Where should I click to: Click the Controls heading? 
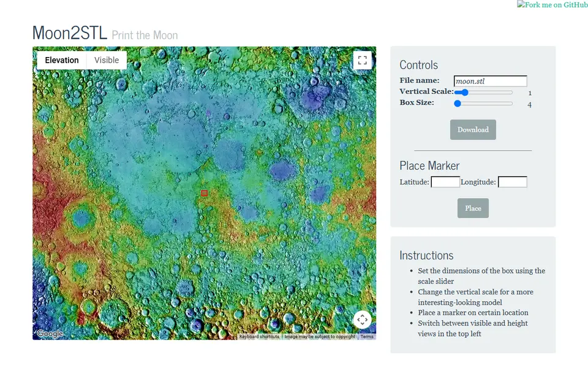click(418, 65)
